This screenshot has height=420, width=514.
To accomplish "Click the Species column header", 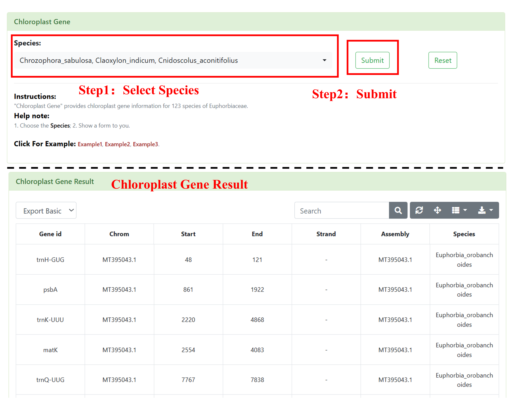I will point(464,234).
